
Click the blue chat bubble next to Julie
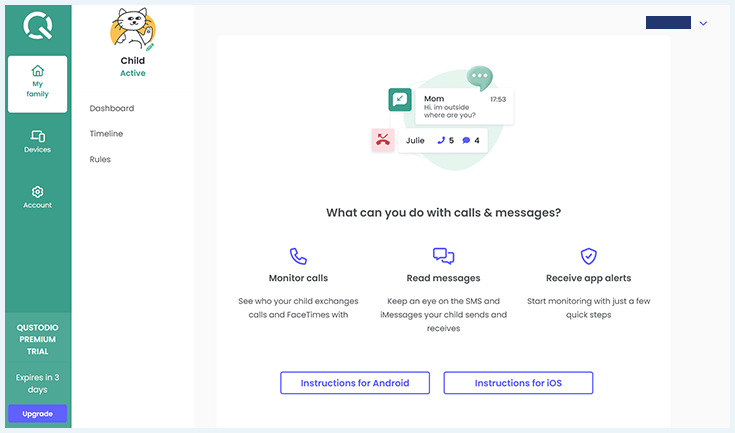466,140
